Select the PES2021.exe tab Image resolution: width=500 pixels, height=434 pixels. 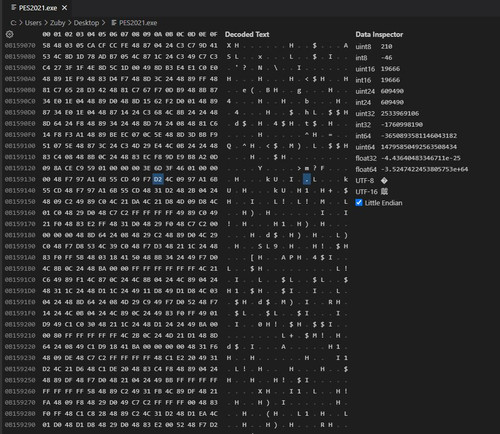coord(38,8)
